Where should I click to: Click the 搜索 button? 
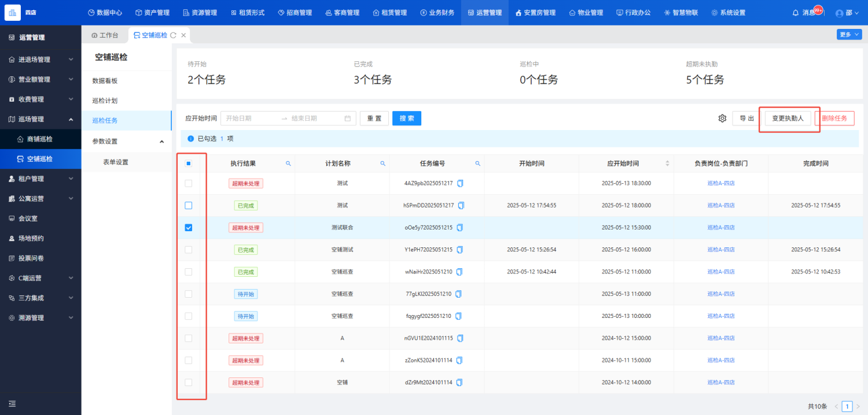(407, 118)
